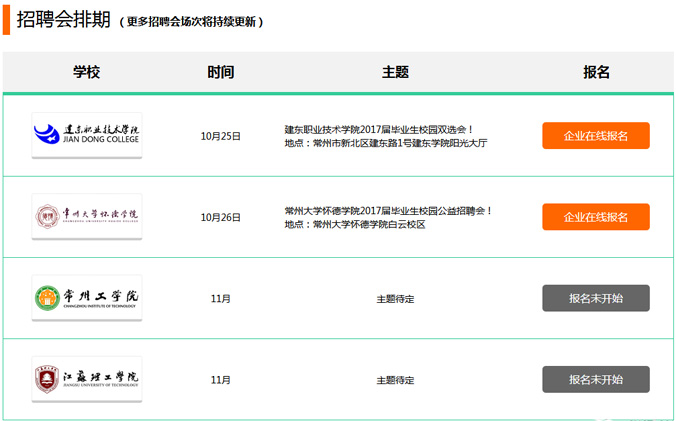Screen dimensions: 676x421
Task: Click the date 10月26日
Action: [220, 217]
